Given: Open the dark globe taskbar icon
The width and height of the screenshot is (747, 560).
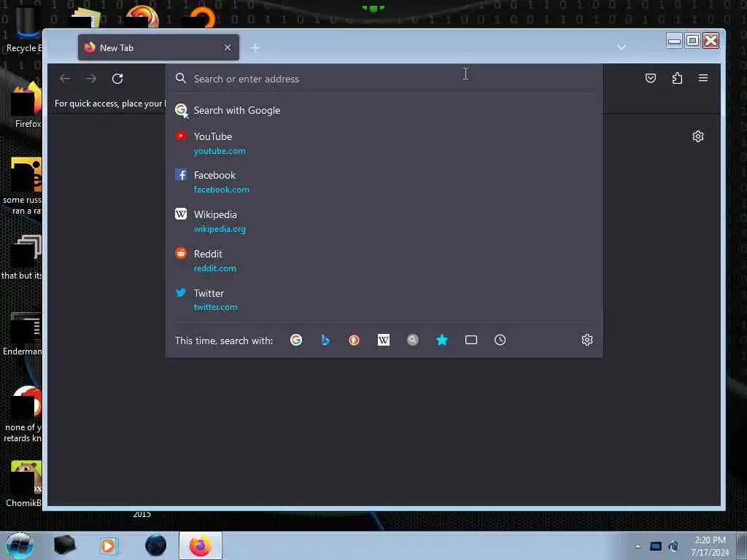Looking at the screenshot, I should [156, 545].
